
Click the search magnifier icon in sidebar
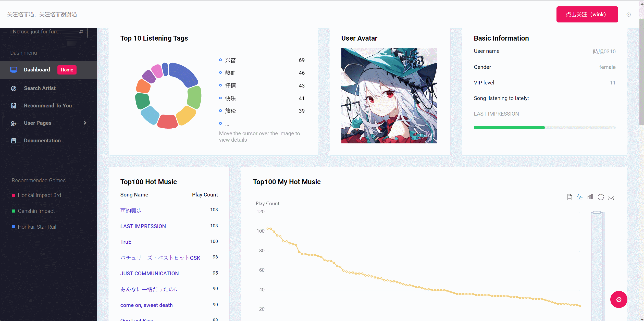81,32
